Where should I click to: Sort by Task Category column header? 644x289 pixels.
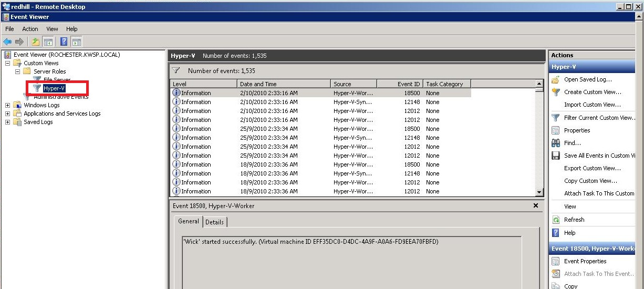[x=447, y=84]
